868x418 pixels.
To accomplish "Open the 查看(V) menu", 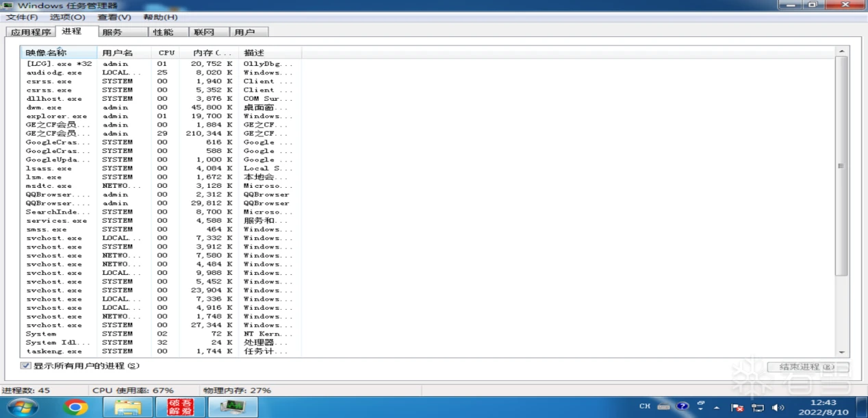I will (114, 17).
